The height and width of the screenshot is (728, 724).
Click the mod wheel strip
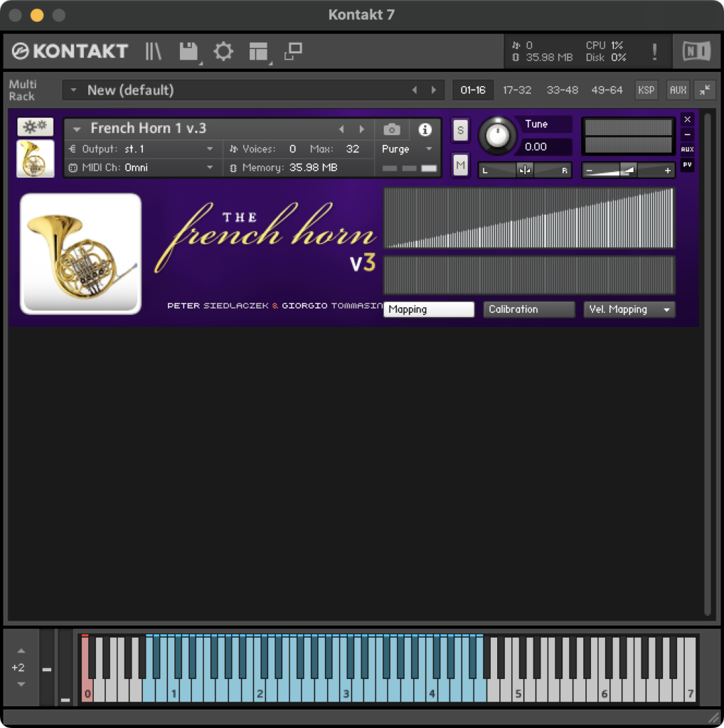point(65,668)
